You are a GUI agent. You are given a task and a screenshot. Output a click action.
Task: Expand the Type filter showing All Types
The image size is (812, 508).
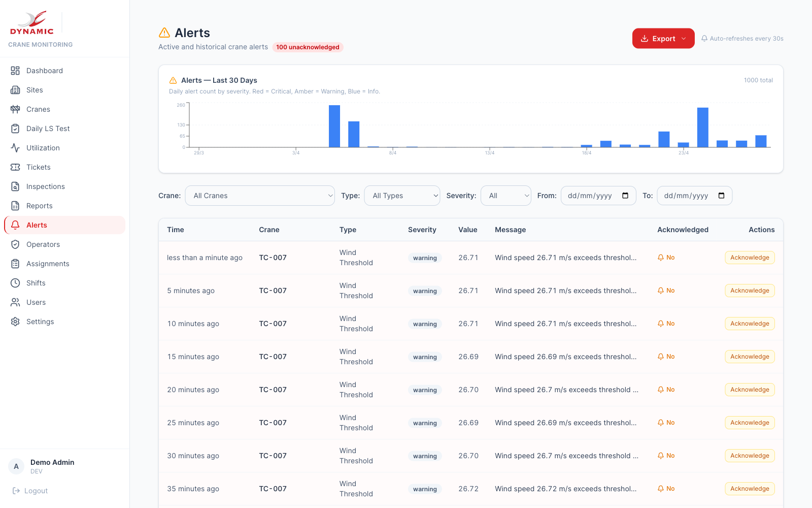click(x=401, y=196)
